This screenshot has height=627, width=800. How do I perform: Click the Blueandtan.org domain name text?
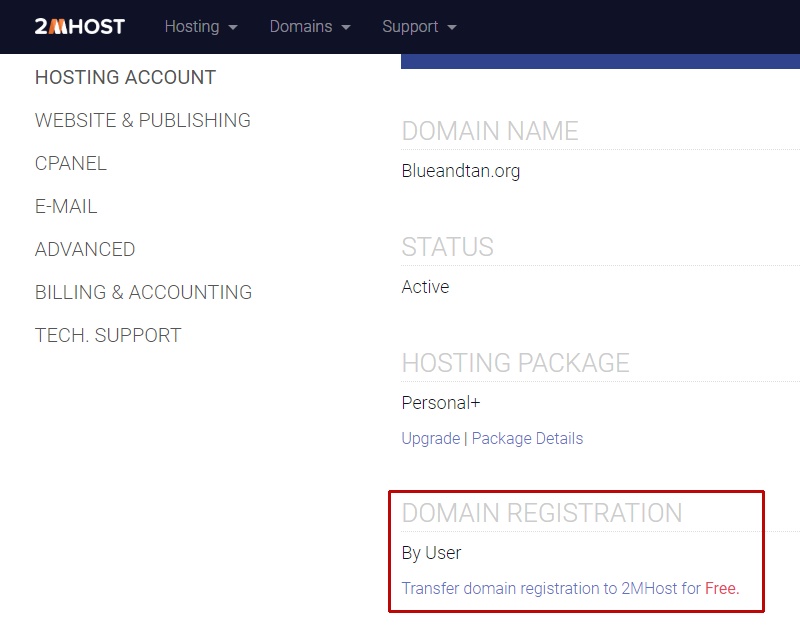click(x=461, y=171)
